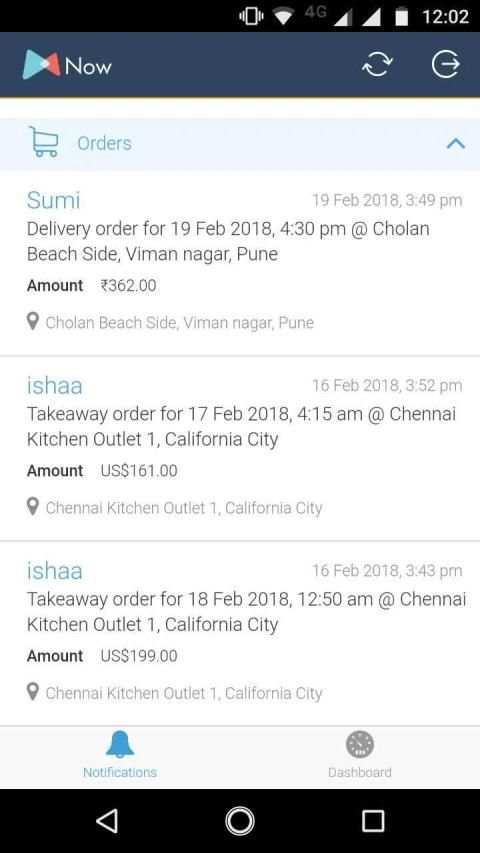Select the Delivery order description for Sumi
480x853 pixels.
coord(228,241)
